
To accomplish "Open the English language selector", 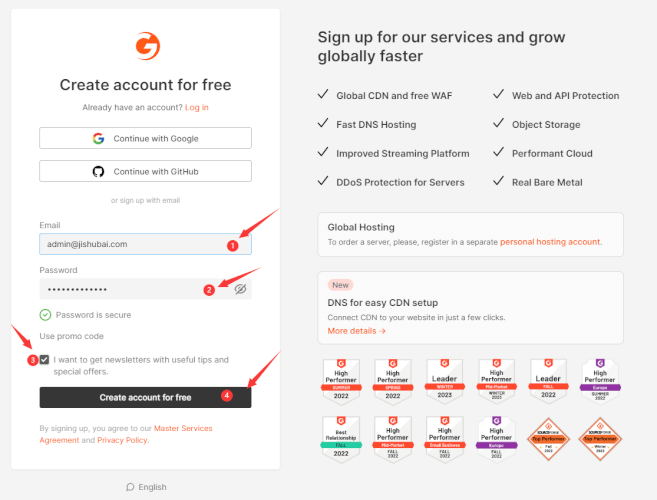I will pos(146,487).
